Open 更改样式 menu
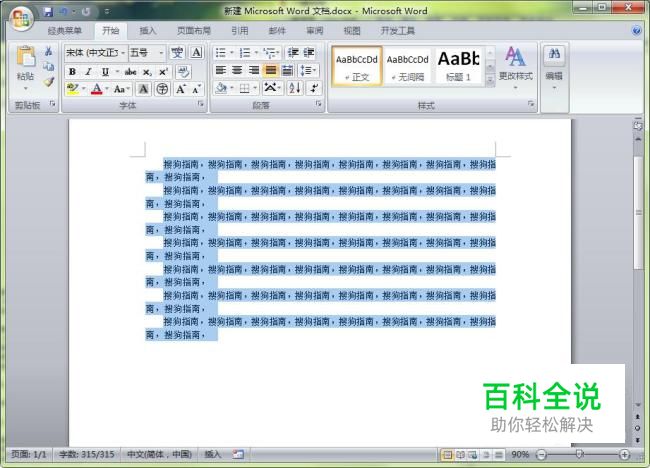 pyautogui.click(x=515, y=68)
